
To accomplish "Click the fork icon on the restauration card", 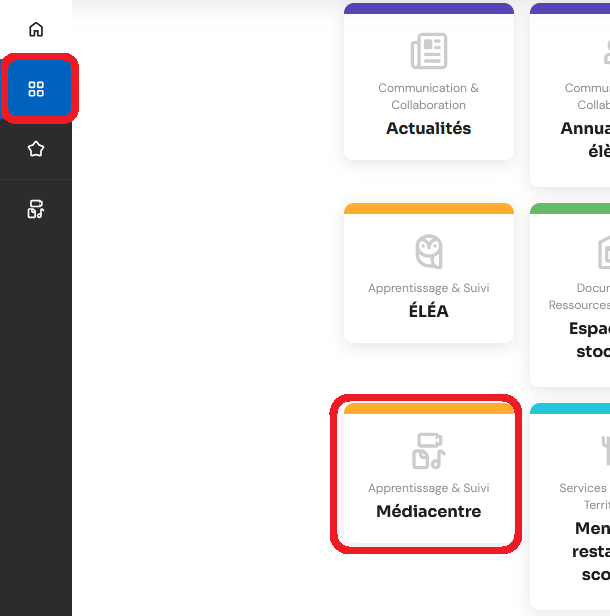I will point(604,449).
